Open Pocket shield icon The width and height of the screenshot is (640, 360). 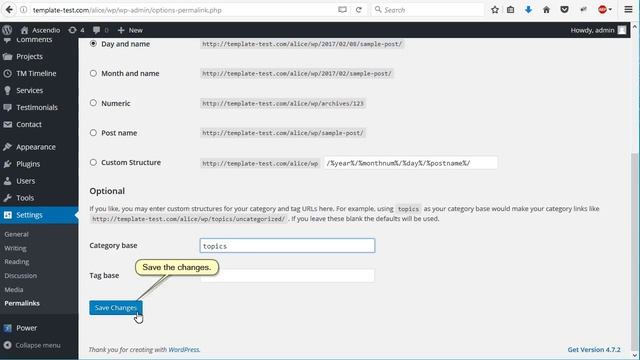coord(564,10)
